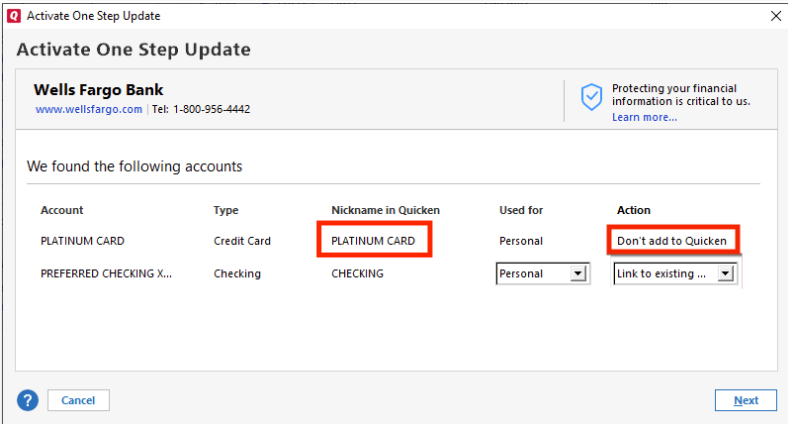The image size is (788, 424).
Task: Click the Don't add to Quicken action text
Action: point(672,241)
